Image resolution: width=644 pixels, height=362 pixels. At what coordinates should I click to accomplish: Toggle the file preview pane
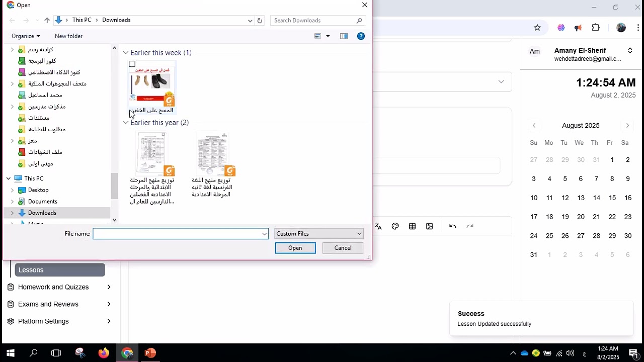(x=344, y=36)
